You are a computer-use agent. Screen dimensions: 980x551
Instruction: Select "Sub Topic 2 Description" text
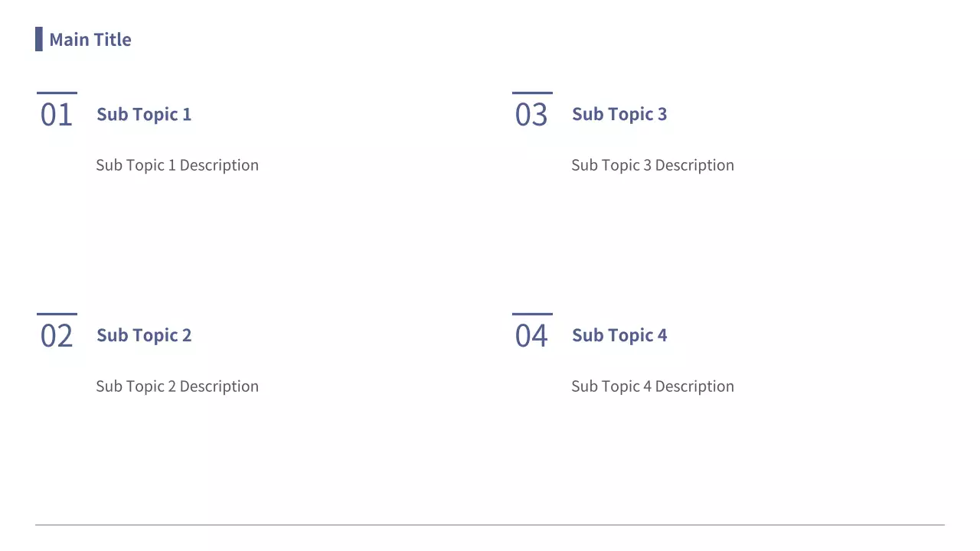coord(177,386)
